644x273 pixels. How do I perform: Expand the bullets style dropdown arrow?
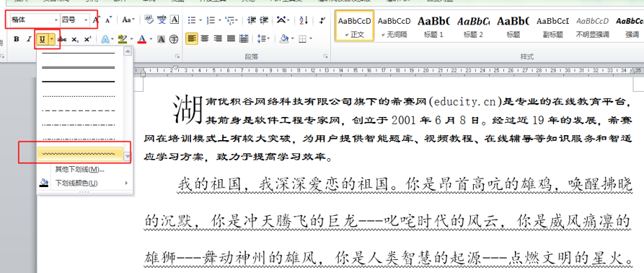[200, 19]
